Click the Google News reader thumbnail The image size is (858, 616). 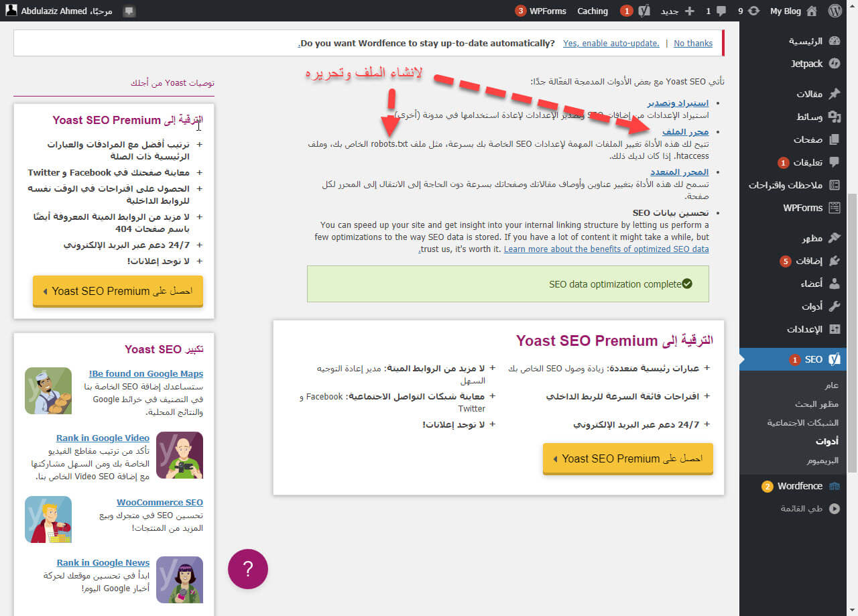click(180, 580)
